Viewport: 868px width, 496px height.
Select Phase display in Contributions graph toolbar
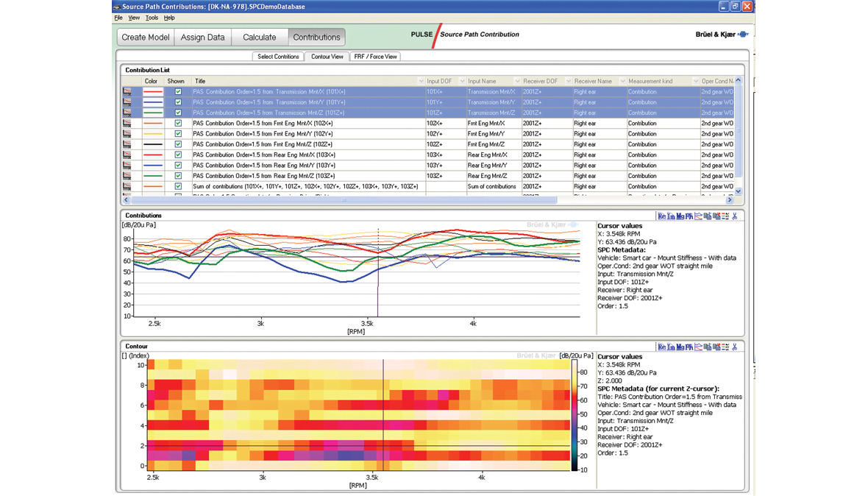689,216
